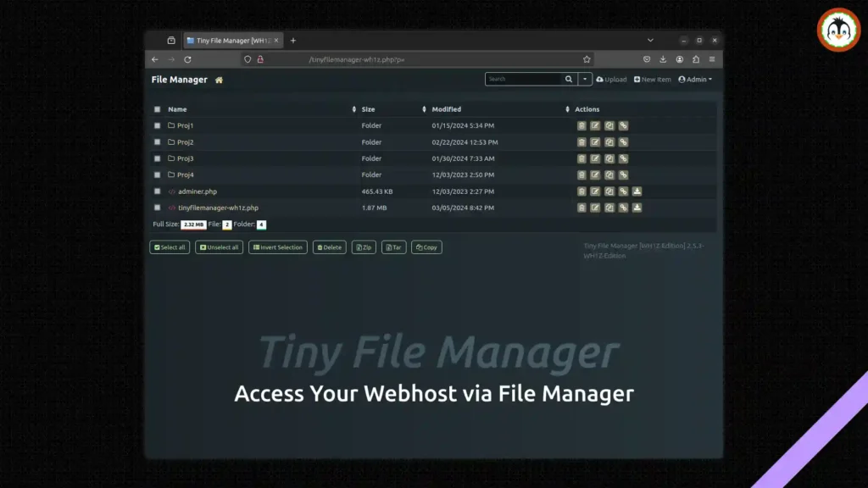Tick the select-all checkbox in the header
The width and height of the screenshot is (868, 488).
click(157, 109)
